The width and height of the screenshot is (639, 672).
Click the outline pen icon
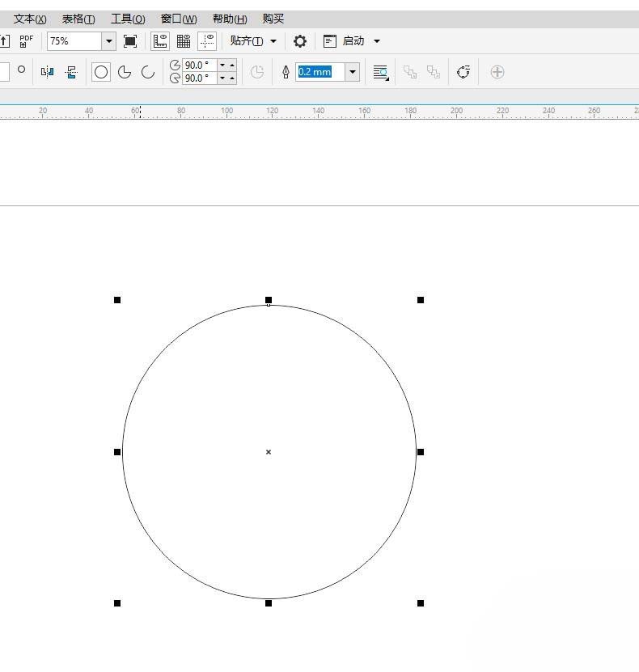(x=286, y=72)
